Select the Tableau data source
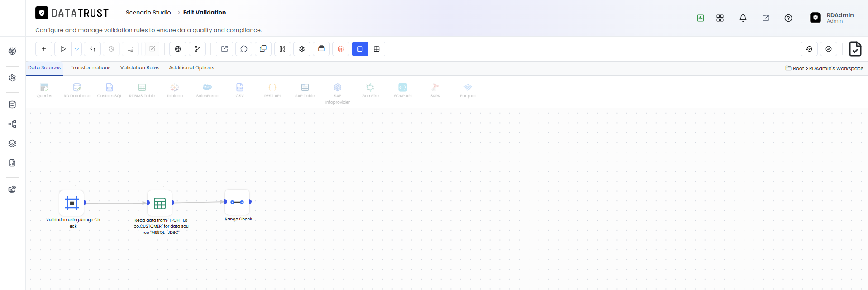868x290 pixels. click(175, 90)
